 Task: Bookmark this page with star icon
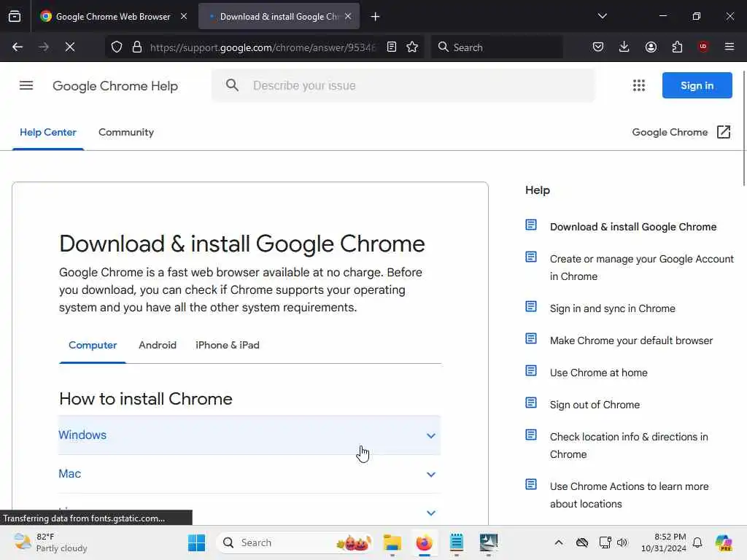pos(413,47)
